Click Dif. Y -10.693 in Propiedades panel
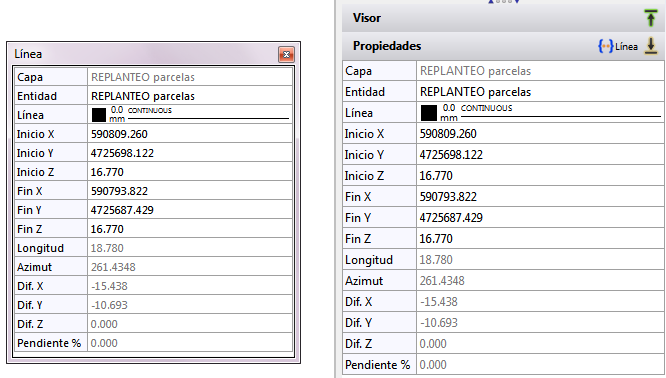 540,323
